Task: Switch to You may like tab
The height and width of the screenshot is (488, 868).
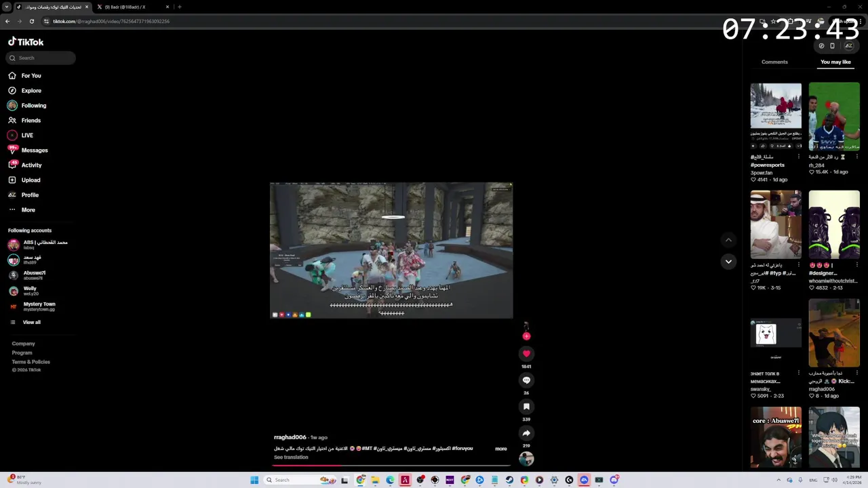Action: point(835,62)
